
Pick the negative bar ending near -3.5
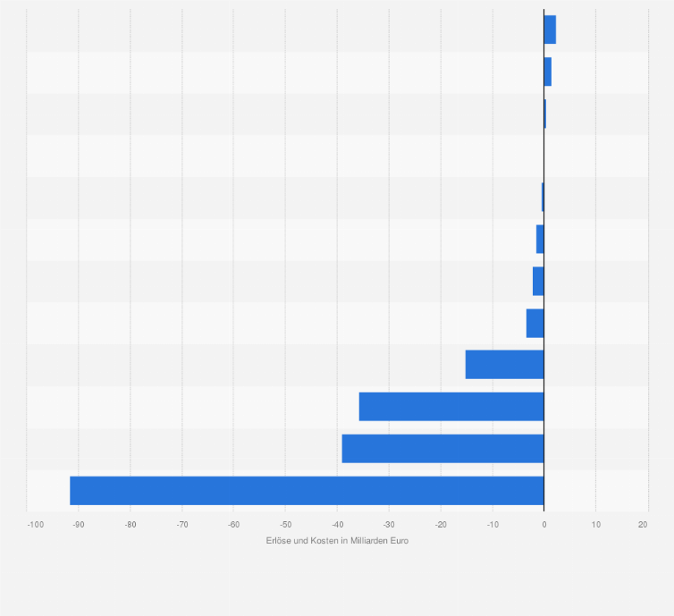pos(535,324)
